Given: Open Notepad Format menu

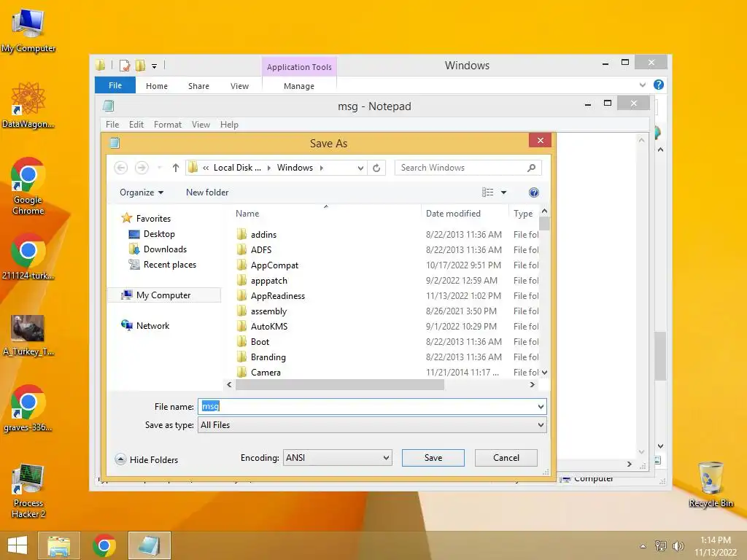Looking at the screenshot, I should click(x=167, y=124).
